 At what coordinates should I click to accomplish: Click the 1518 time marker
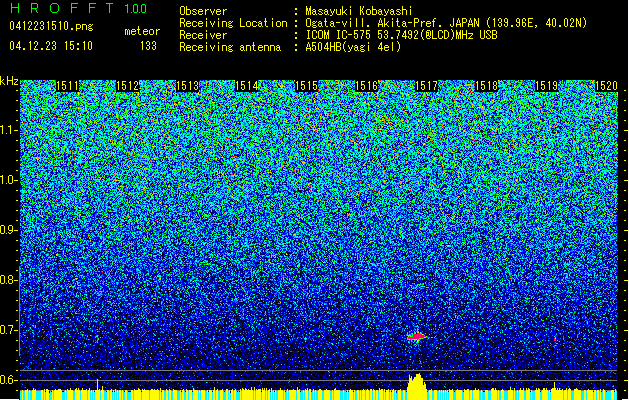pos(486,86)
